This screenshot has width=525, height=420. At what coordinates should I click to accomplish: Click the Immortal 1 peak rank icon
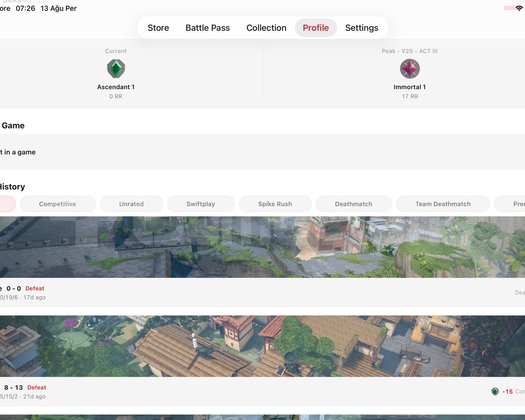pos(410,68)
